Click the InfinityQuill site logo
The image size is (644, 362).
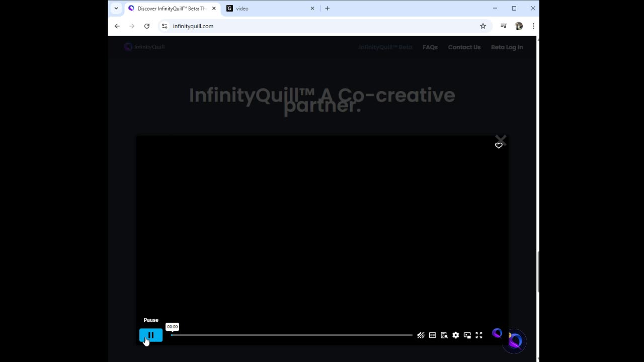(144, 47)
